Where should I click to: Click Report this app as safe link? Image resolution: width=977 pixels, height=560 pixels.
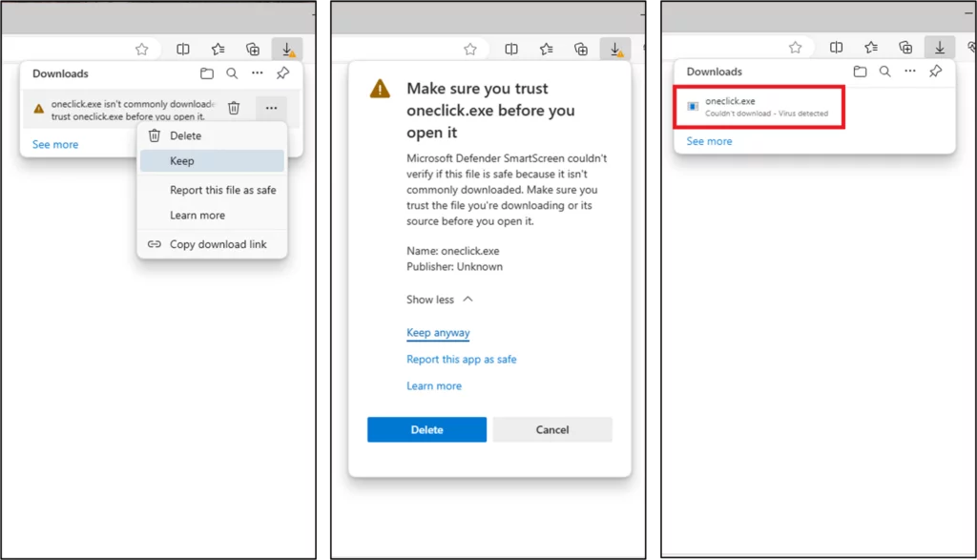pos(462,360)
